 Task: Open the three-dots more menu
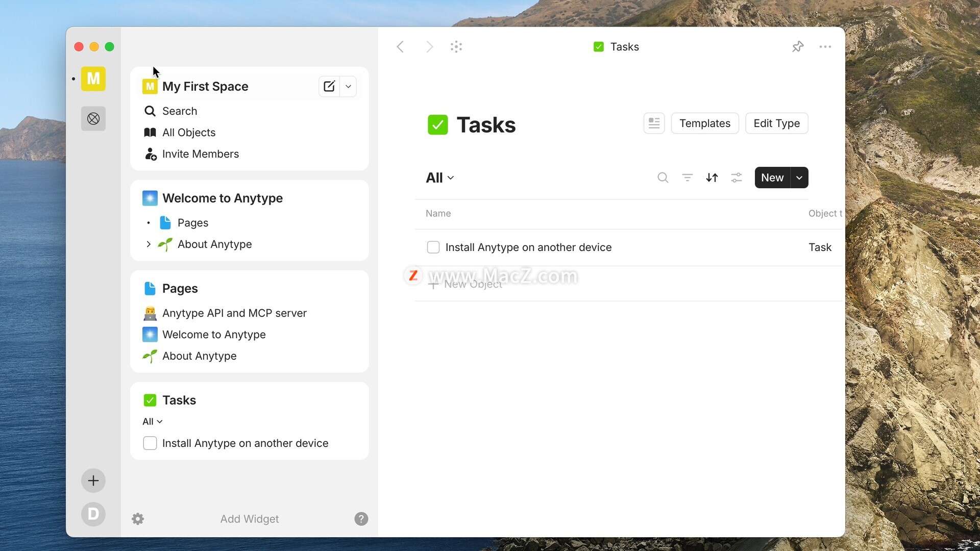(825, 47)
